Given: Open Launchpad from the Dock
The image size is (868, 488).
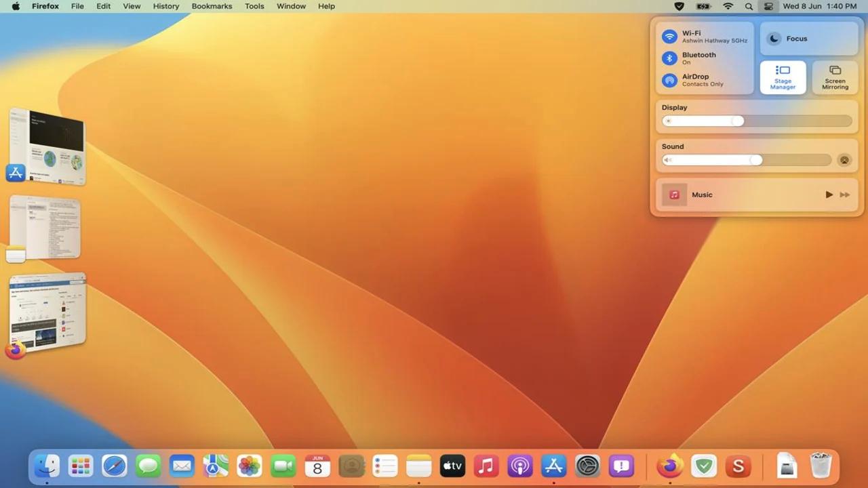Looking at the screenshot, I should [x=80, y=466].
